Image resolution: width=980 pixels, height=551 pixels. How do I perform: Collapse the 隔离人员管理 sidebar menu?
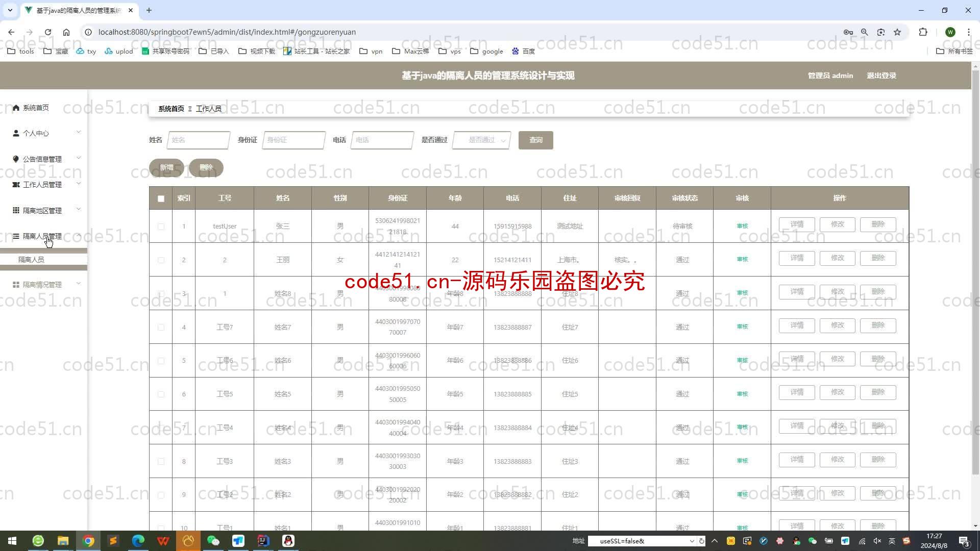point(44,236)
